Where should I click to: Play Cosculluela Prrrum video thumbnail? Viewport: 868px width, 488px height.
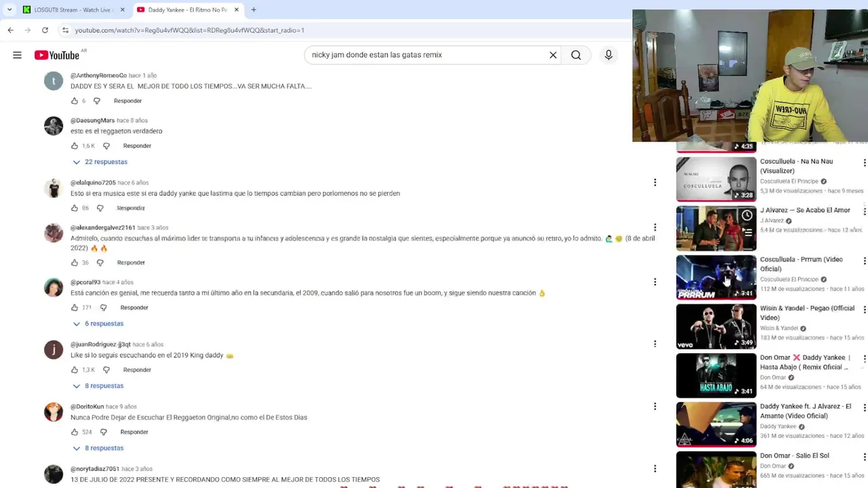coord(716,277)
